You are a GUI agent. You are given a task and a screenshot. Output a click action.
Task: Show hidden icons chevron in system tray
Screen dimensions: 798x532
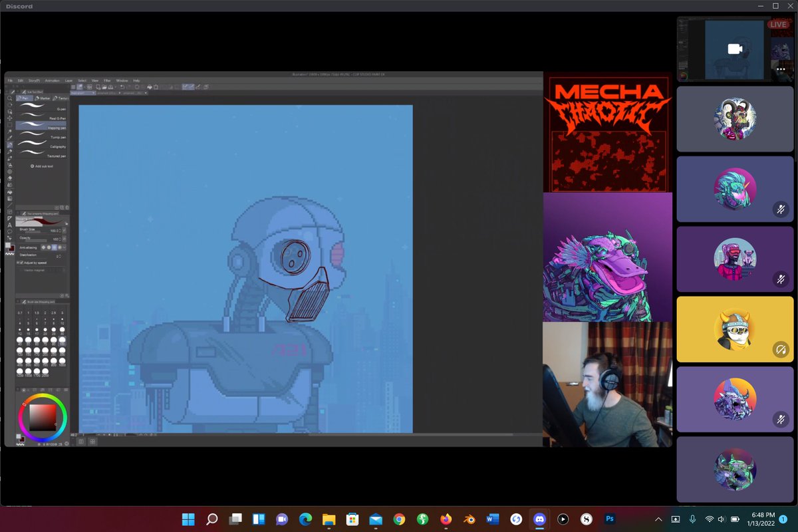click(658, 519)
